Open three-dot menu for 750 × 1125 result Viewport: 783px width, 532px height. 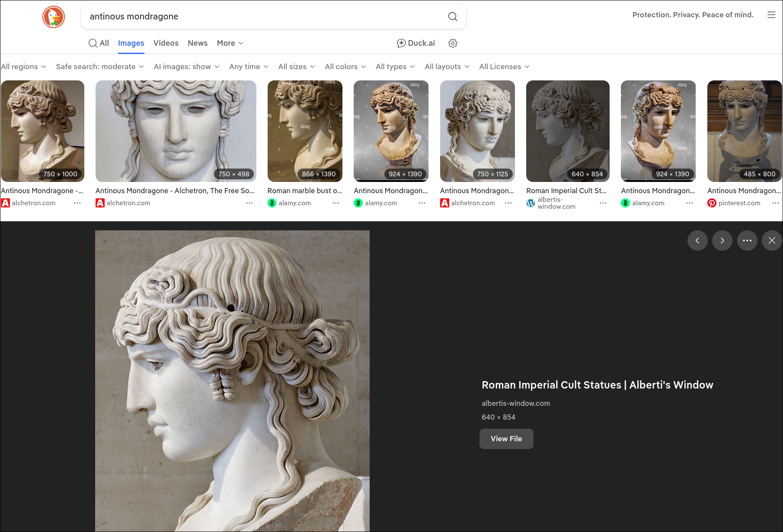point(508,203)
